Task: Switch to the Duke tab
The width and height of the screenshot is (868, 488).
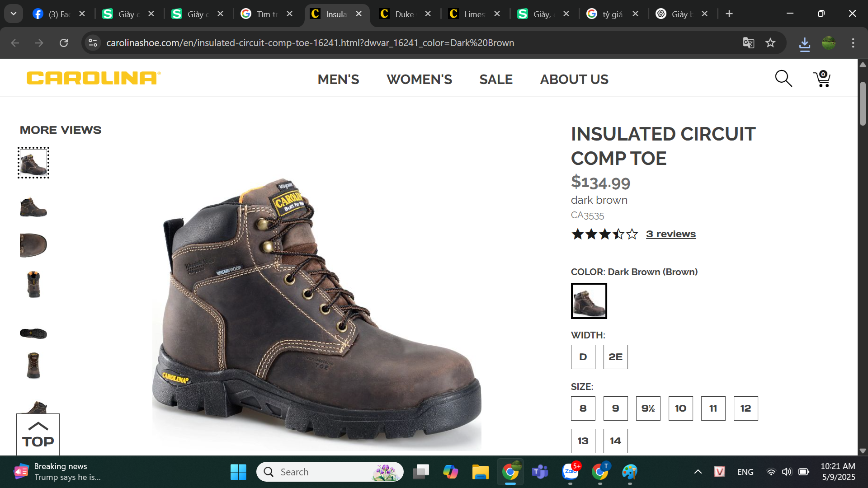Action: point(404,14)
